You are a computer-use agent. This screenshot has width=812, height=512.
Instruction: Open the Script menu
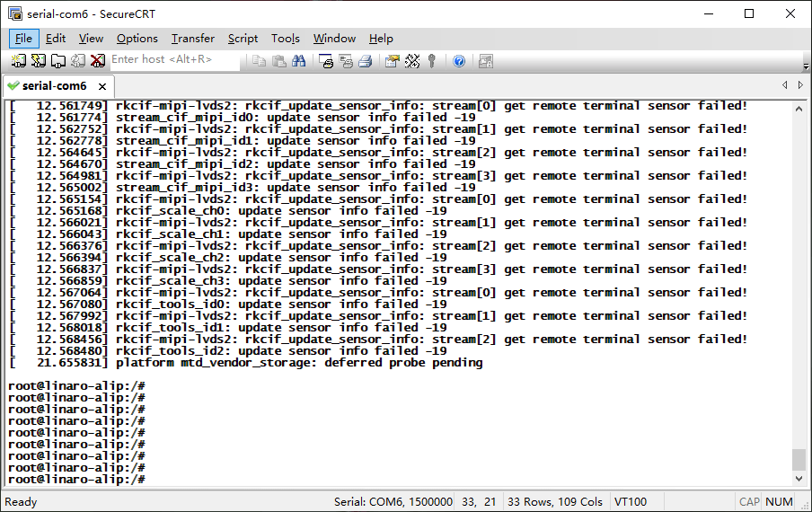pyautogui.click(x=243, y=39)
